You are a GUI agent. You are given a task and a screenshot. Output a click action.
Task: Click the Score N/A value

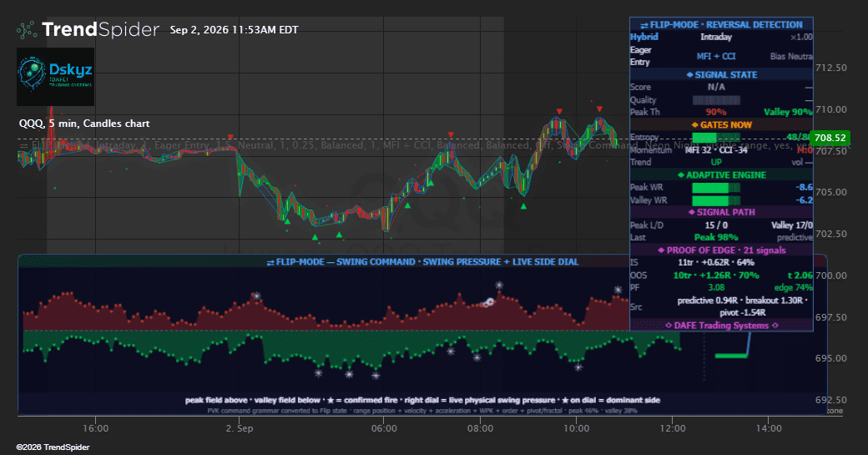[716, 87]
